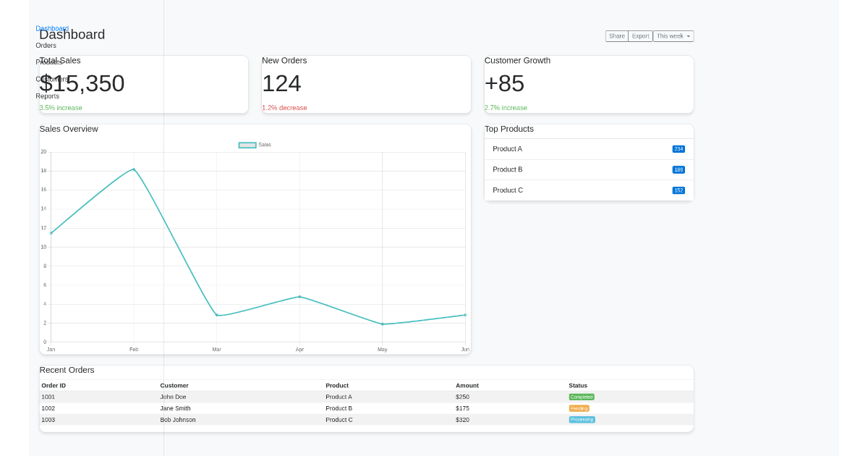
Task: Click the Export button
Action: coord(640,35)
